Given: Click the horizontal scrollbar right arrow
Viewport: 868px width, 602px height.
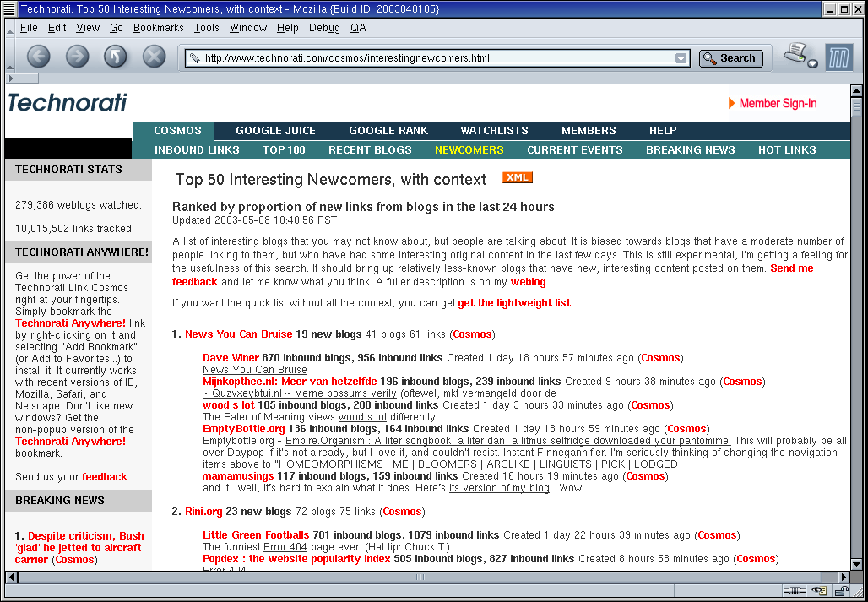Looking at the screenshot, I should click(x=844, y=578).
